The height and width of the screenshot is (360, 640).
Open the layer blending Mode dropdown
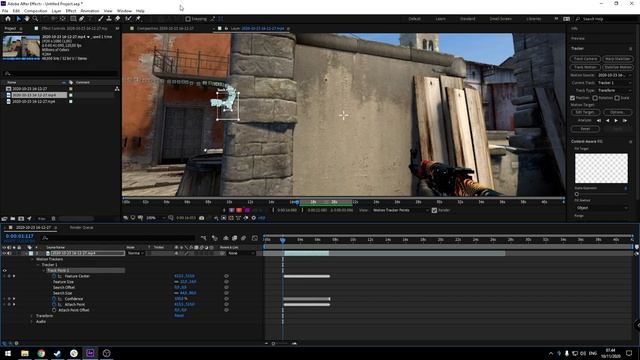click(x=136, y=253)
